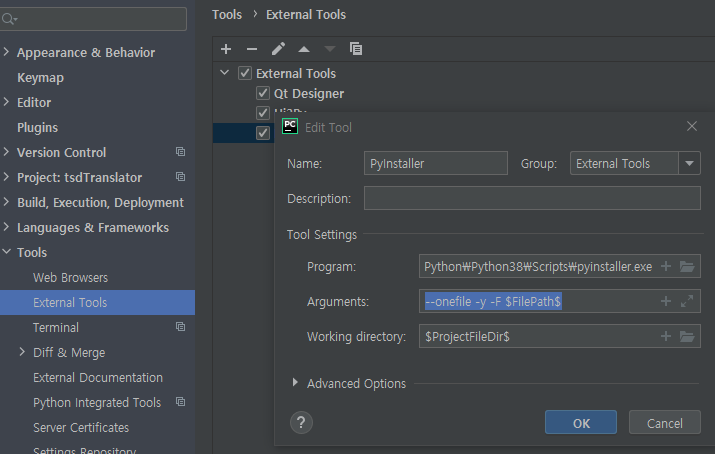Add a new external tool with plus icon
This screenshot has height=454, width=715.
pos(226,49)
